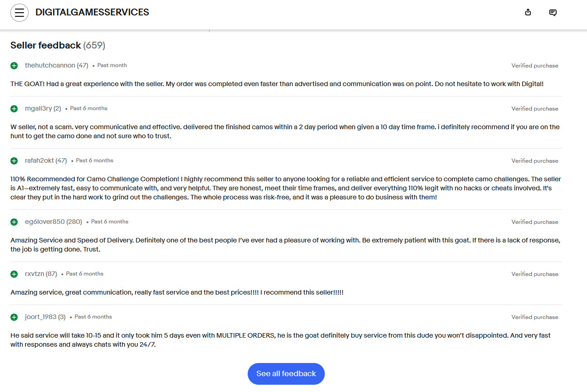Screen dimensions: 587x392
Task: Click the DIGITALGAMESSERVICES store title
Action: coord(92,13)
